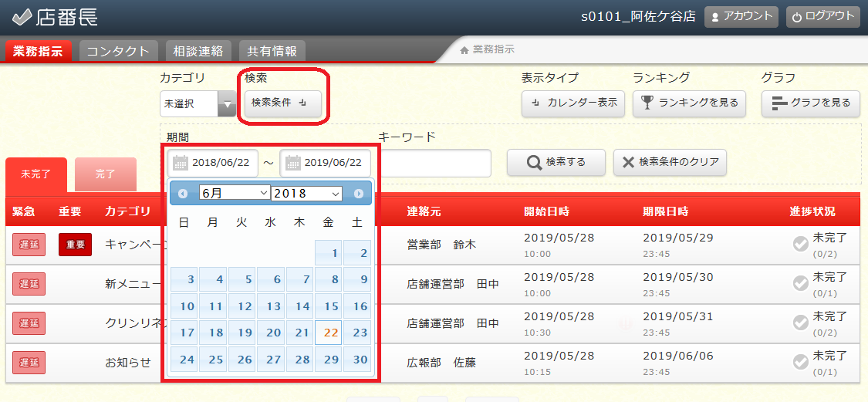Click the 連絡元 column header

coord(424,211)
